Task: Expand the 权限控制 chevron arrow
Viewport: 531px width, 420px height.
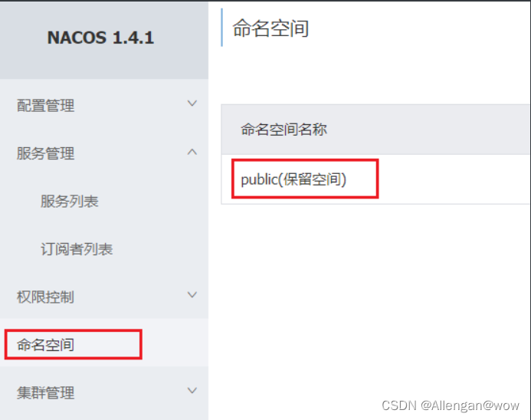Action: 192,294
